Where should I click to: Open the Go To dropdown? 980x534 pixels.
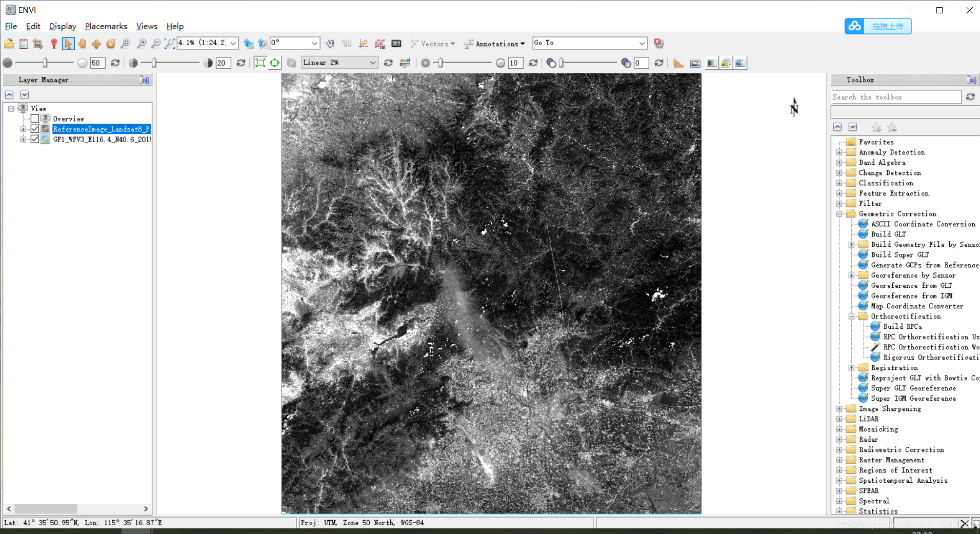tap(642, 43)
